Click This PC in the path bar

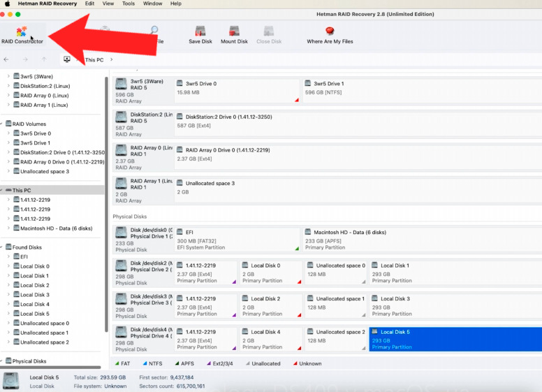tap(94, 60)
